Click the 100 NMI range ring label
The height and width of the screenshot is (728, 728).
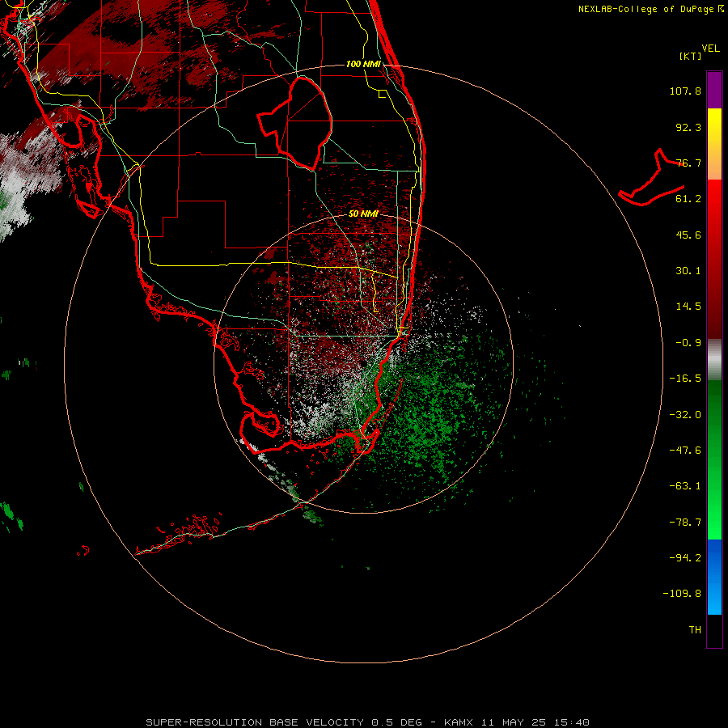pos(363,64)
